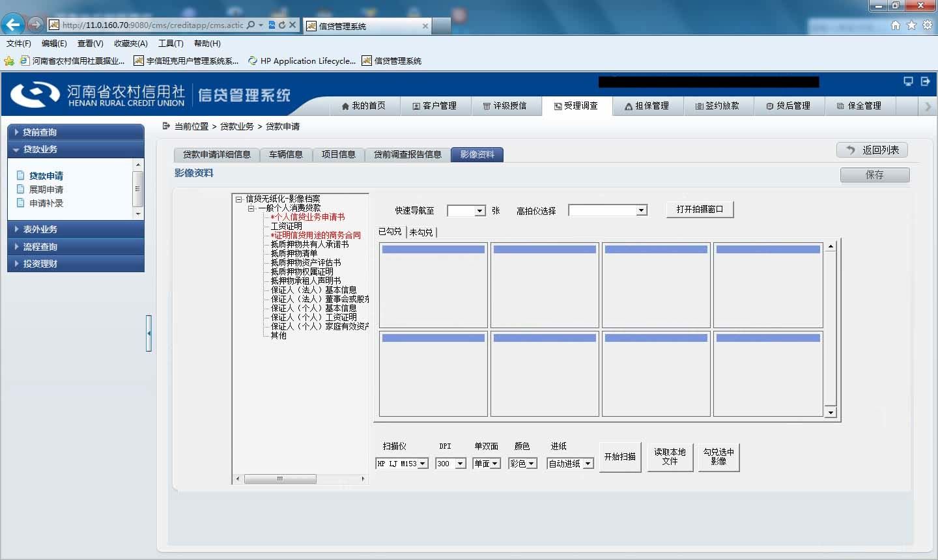Open 客户管理 navigation tab

click(434, 105)
